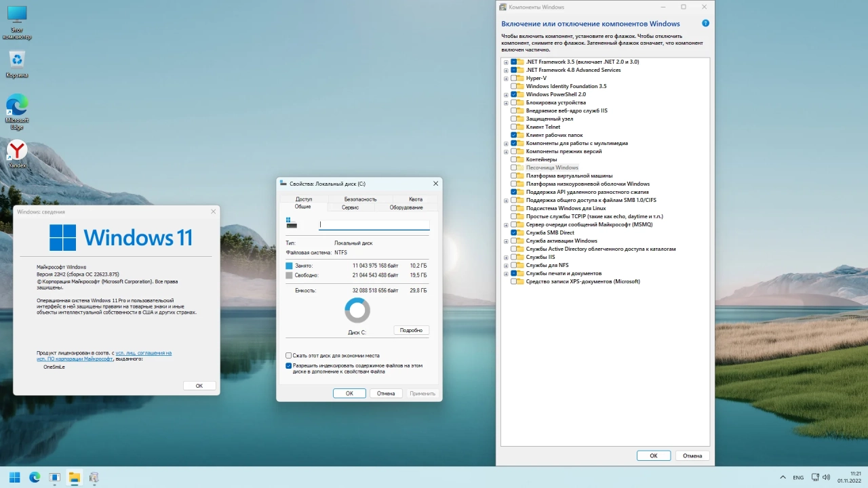Open the volume control in system tray
Screen dimensions: 868x488
[827, 477]
